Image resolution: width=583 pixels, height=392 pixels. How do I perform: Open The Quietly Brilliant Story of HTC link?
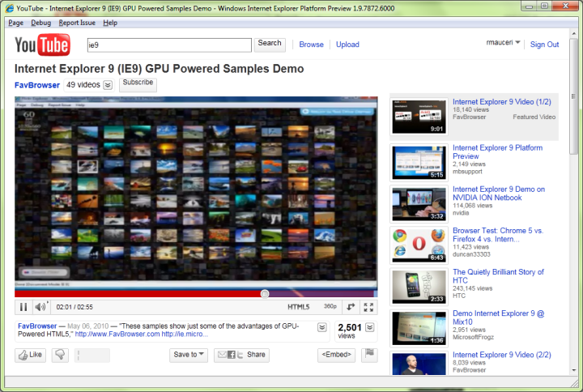pyautogui.click(x=498, y=276)
